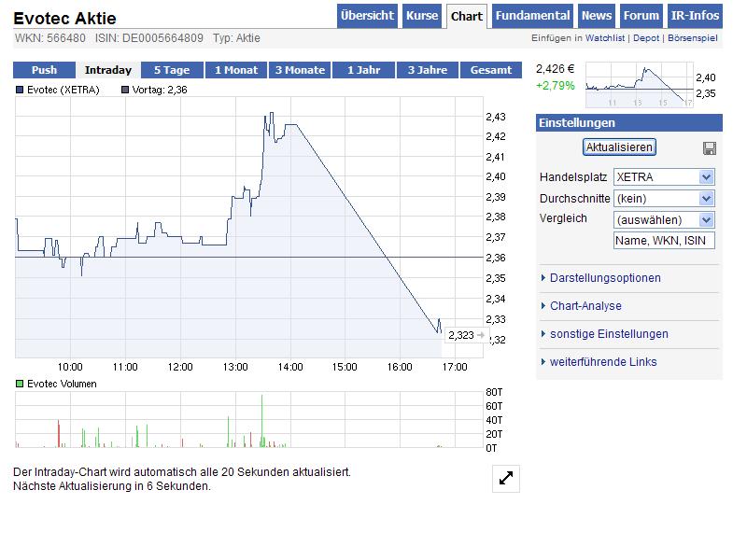The width and height of the screenshot is (747, 560).
Task: Select the Chart tab
Action: click(x=467, y=17)
